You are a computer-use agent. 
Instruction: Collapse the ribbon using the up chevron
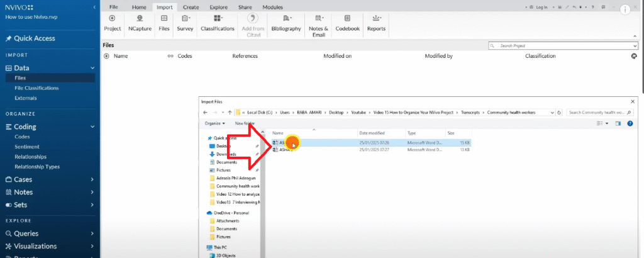[x=635, y=36]
